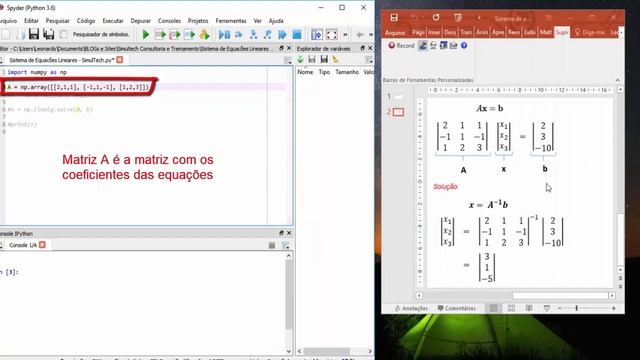
Task: Expand more Spyder toolbar items chevron
Action: [345, 35]
